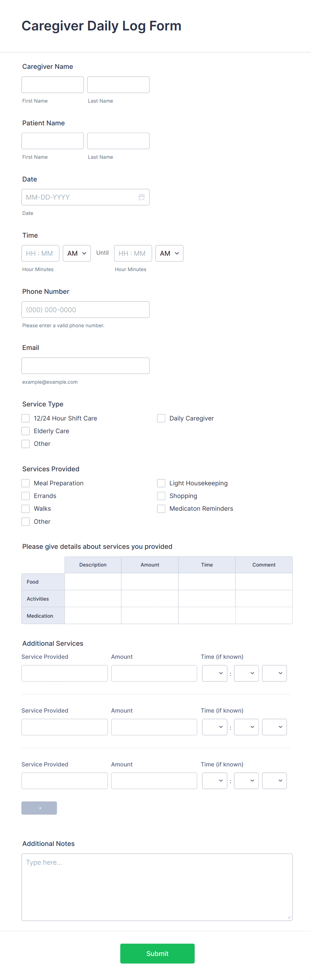Click the plus icon to add service row
311x980 pixels.
pyautogui.click(x=39, y=808)
